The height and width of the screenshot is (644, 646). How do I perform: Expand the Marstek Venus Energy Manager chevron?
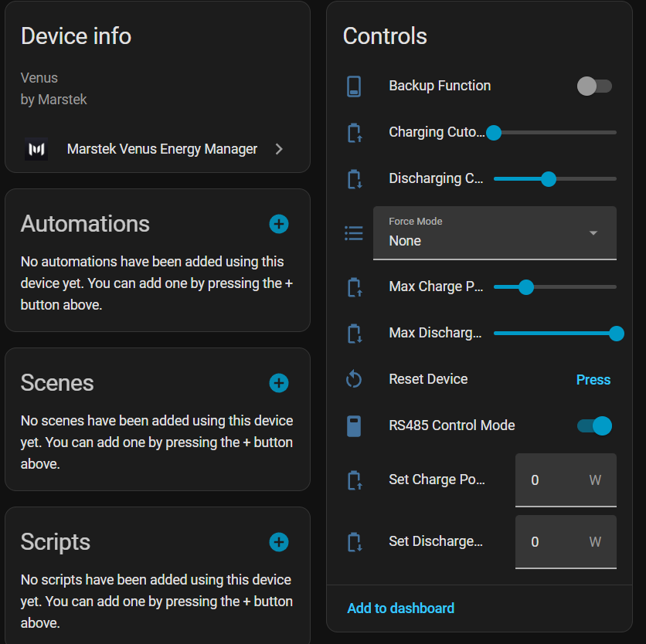pos(279,149)
